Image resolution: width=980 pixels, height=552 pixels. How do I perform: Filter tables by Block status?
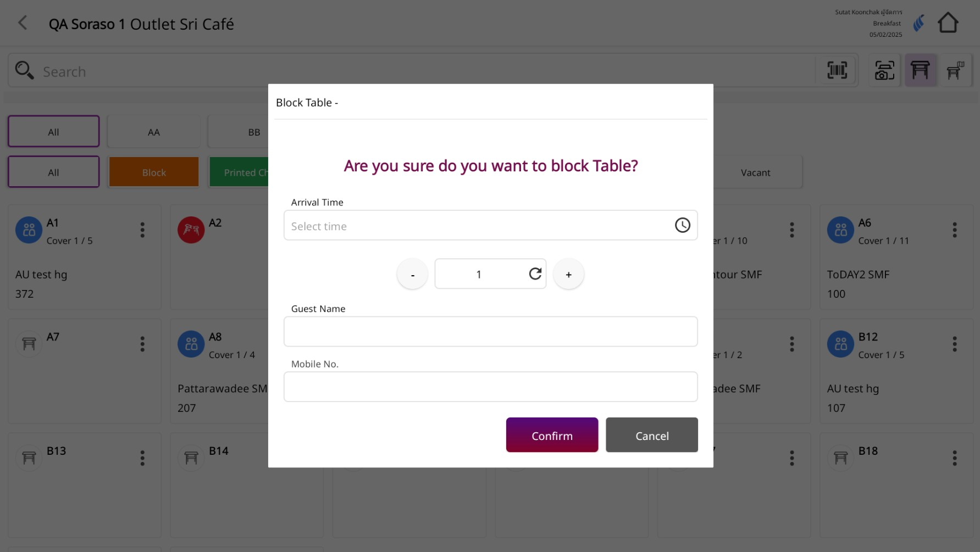tap(154, 172)
